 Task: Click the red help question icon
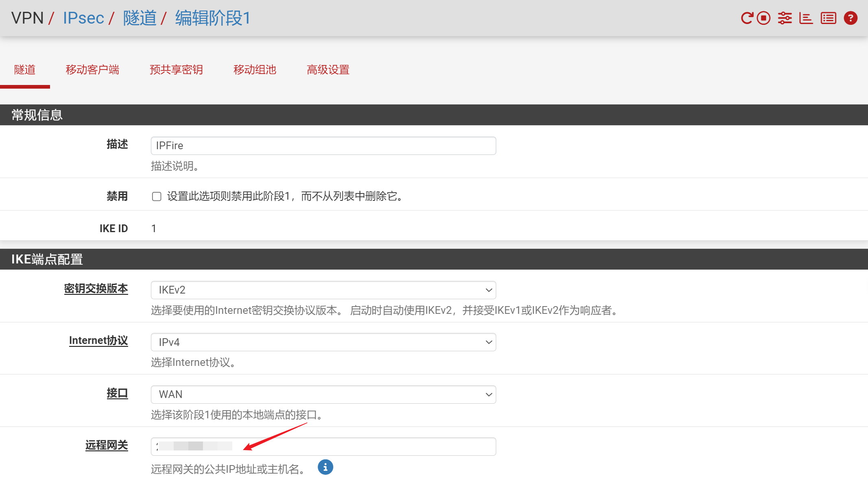(851, 18)
